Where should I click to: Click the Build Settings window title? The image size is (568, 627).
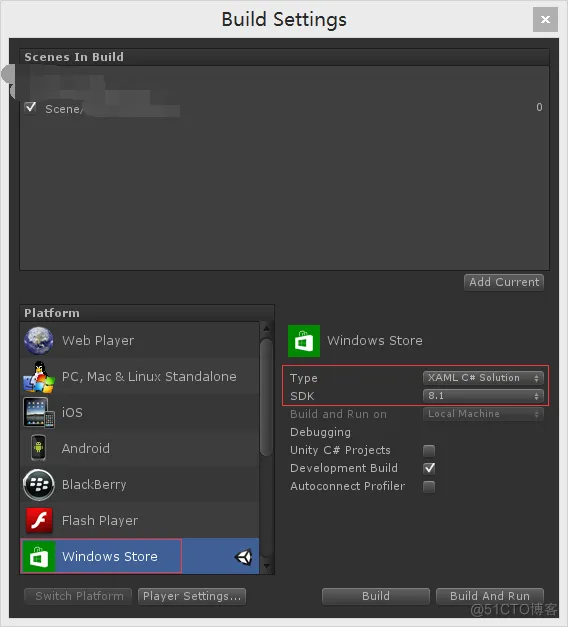[x=284, y=20]
